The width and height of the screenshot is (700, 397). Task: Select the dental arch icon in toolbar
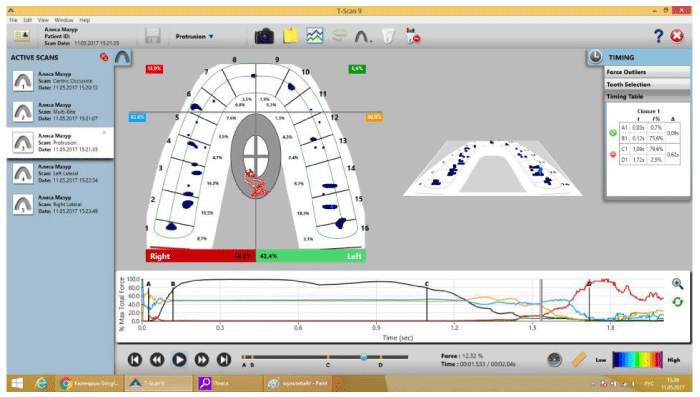[x=363, y=36]
